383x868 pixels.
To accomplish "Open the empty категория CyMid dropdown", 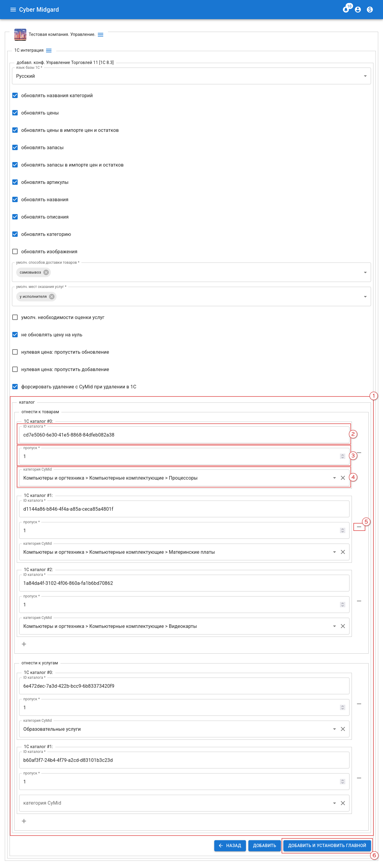I will tap(334, 803).
